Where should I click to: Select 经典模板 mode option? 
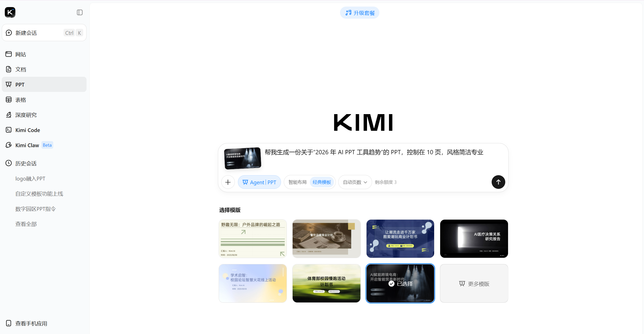322,182
